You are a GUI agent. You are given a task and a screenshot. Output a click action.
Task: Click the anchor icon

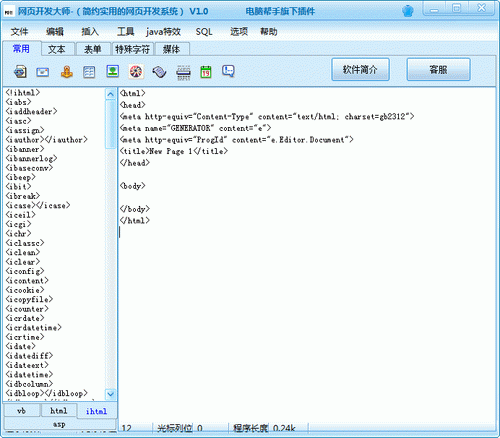click(x=67, y=72)
